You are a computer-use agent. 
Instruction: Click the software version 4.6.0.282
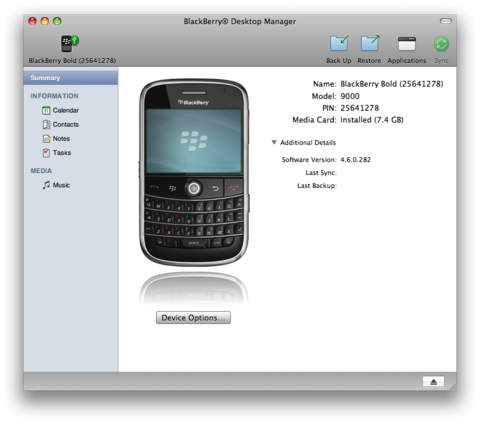(355, 160)
